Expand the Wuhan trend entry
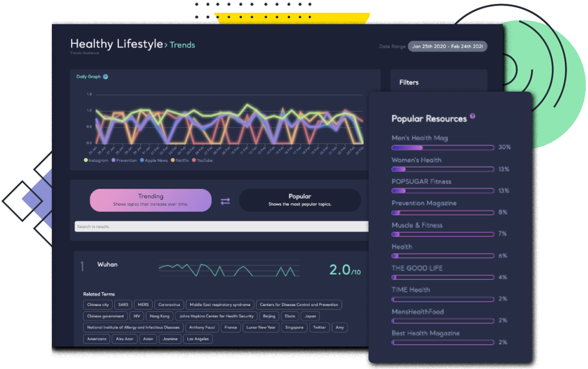 point(108,264)
